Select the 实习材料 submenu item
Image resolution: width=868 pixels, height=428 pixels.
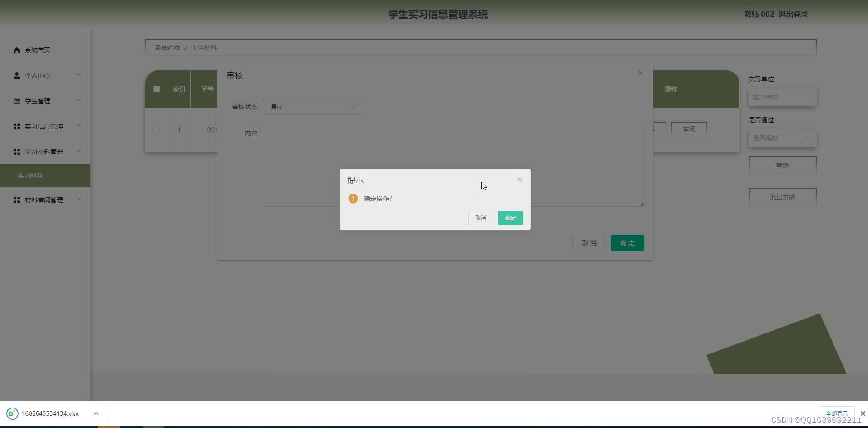click(45, 175)
